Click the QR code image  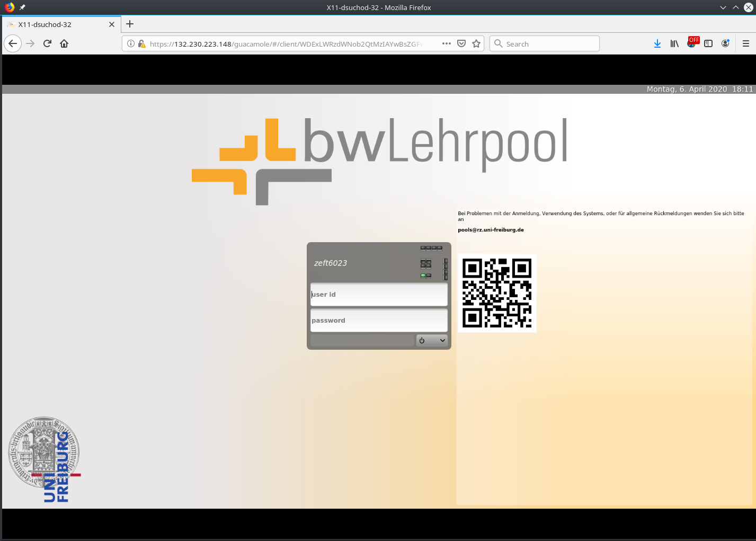coord(497,293)
